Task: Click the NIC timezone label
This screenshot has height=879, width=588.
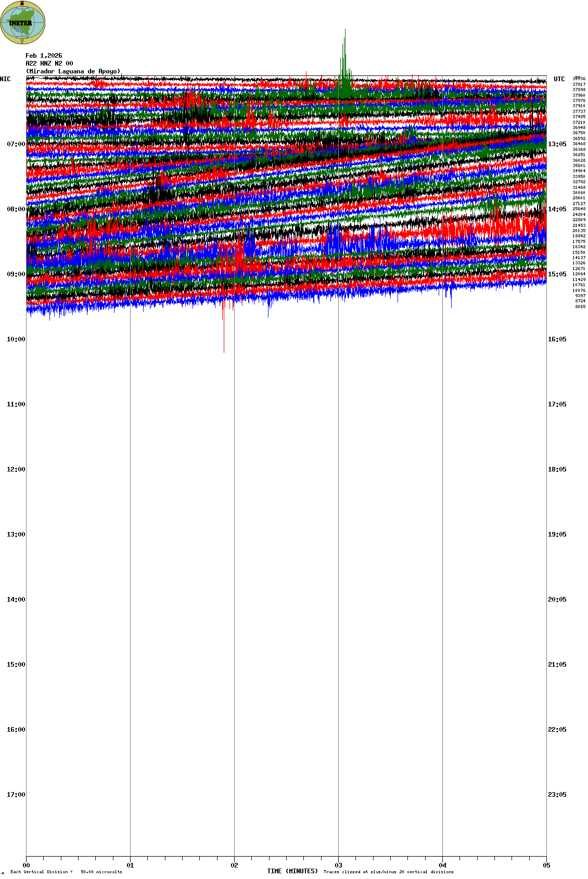Action: pos(5,79)
